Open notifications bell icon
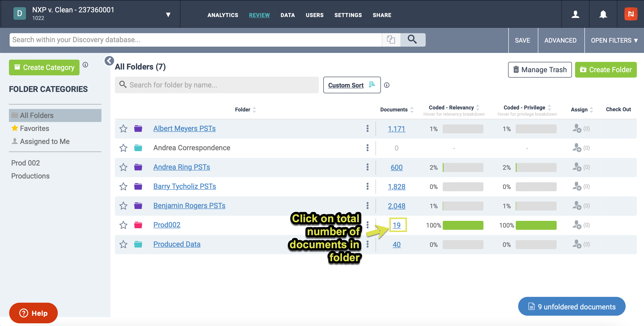The height and width of the screenshot is (326, 644). (x=603, y=14)
